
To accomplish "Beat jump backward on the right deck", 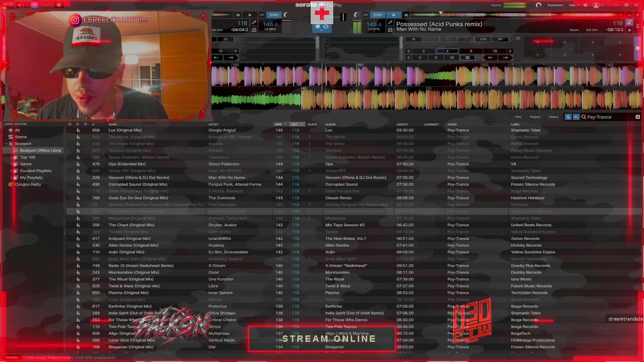I will coord(490,57).
